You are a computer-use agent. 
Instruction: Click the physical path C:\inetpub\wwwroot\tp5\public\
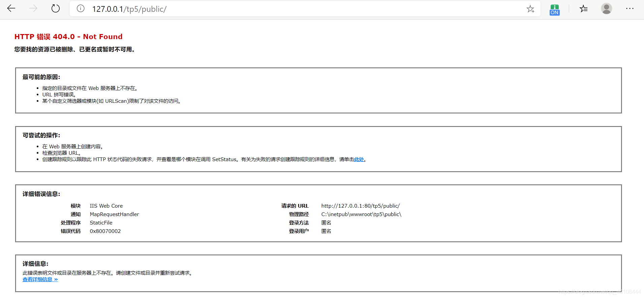point(361,214)
